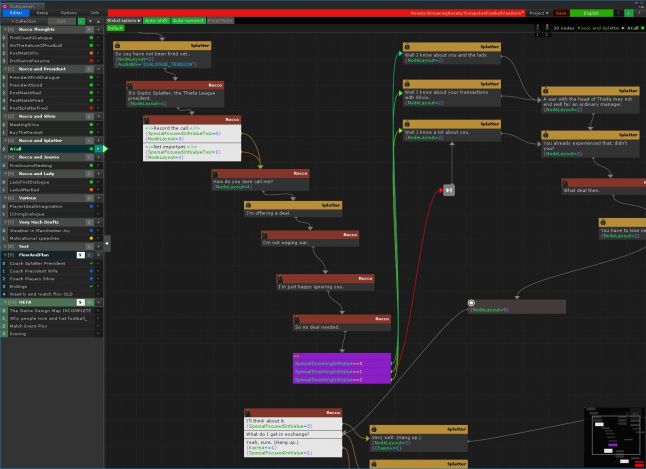This screenshot has width=646, height=469.
Task: Click the Save button
Action: (562, 13)
